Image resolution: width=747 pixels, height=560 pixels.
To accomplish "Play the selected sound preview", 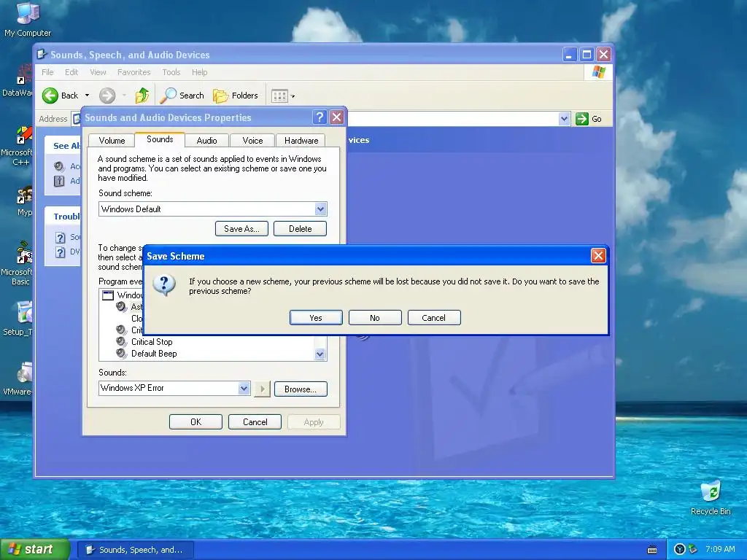I will [x=262, y=389].
